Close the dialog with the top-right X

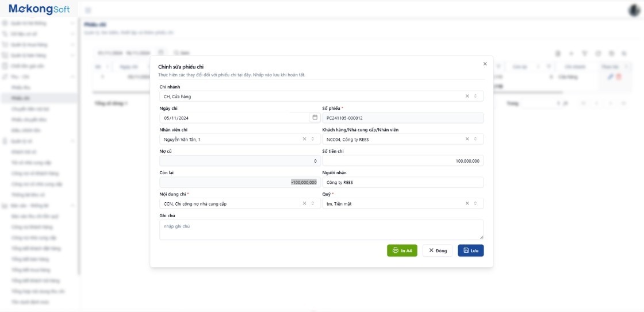click(485, 64)
